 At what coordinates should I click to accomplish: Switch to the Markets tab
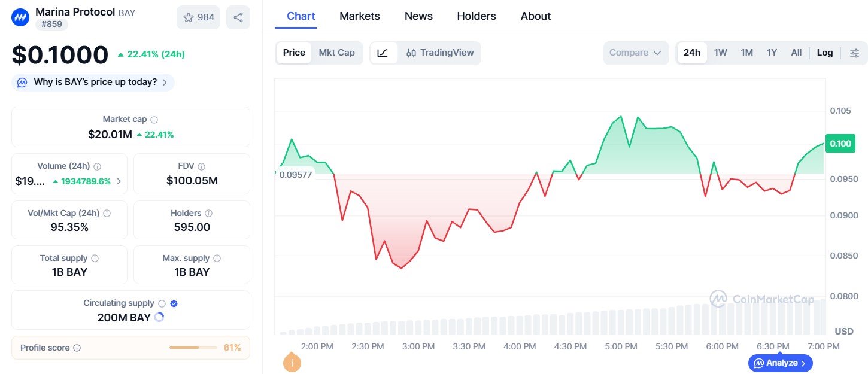(359, 16)
